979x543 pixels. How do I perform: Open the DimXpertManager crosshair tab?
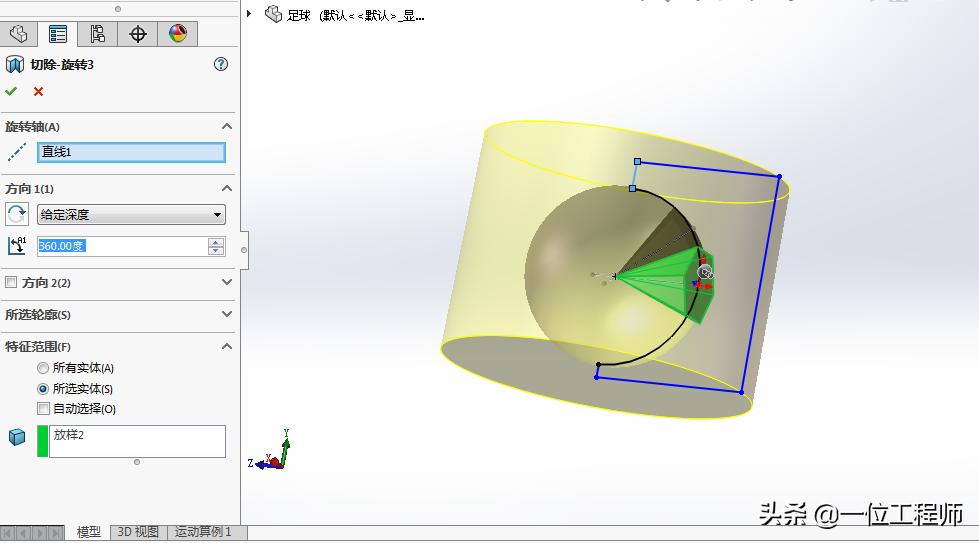(x=138, y=34)
